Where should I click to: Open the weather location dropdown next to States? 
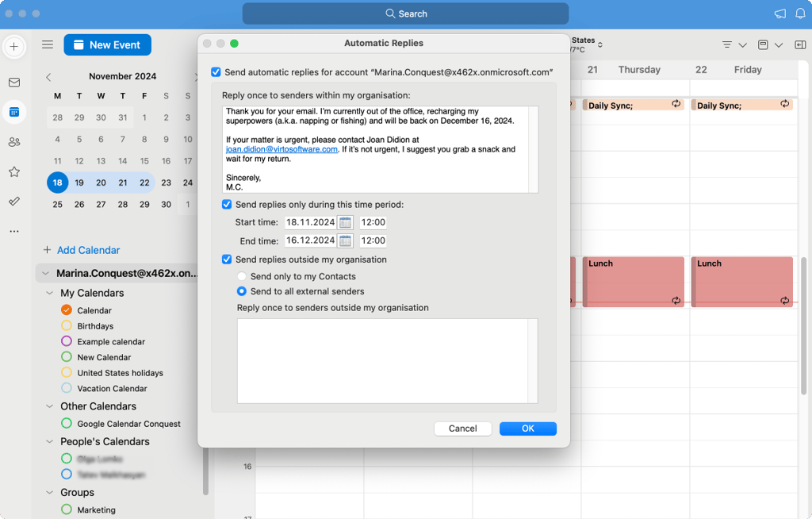(x=600, y=45)
